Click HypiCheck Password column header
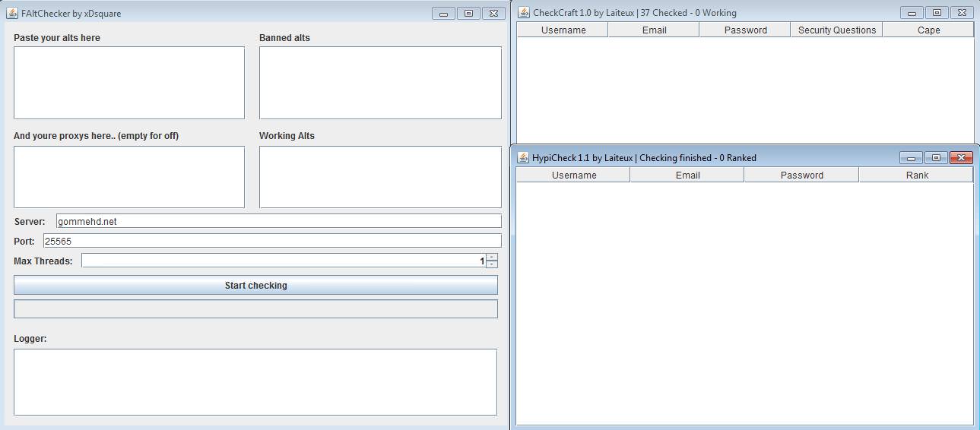This screenshot has width=980, height=430. (801, 175)
